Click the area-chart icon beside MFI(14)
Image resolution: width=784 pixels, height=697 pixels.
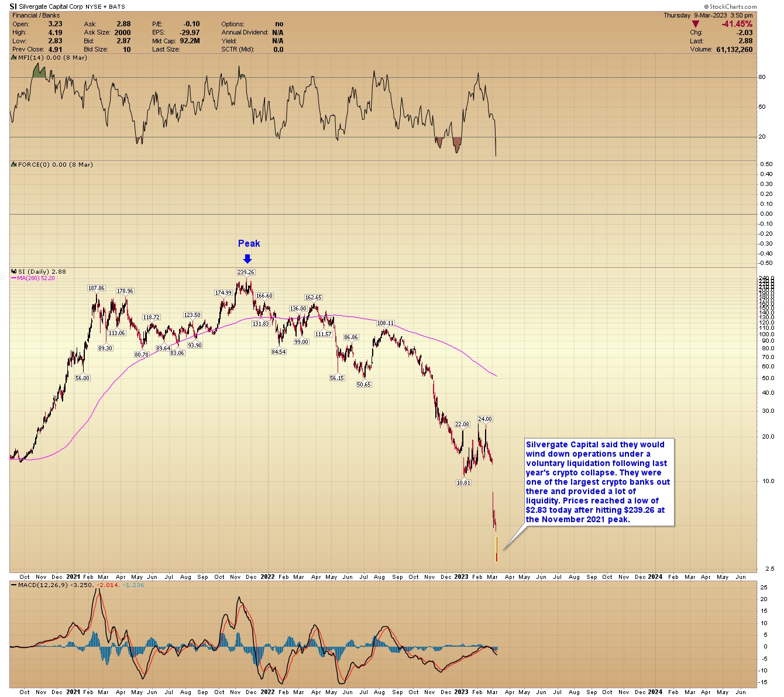pos(14,57)
